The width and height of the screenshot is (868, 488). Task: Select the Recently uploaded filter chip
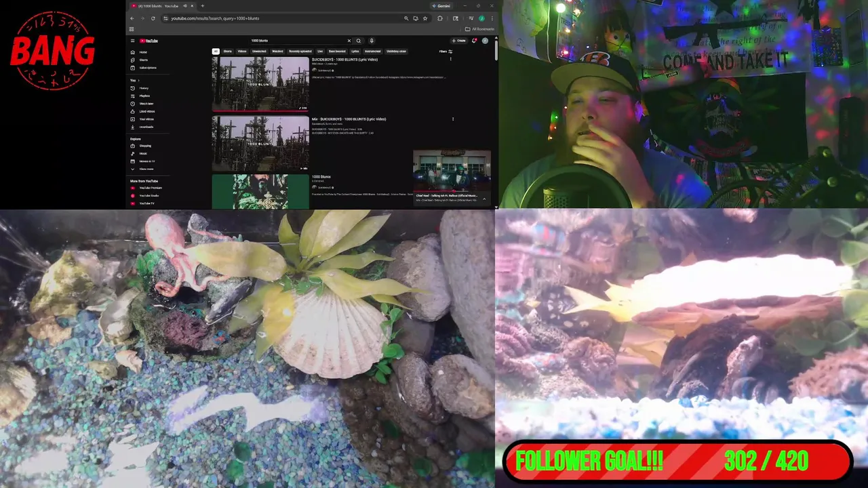(x=300, y=52)
